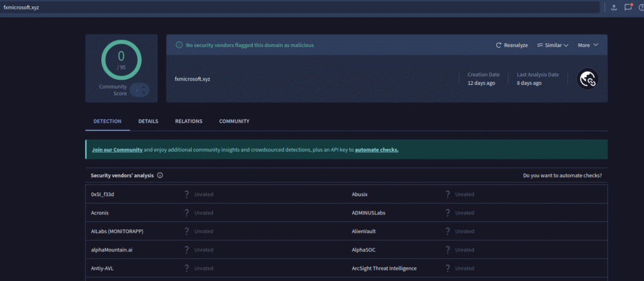Click Creation Date value 12 days ago
Image resolution: width=644 pixels, height=281 pixels.
click(481, 83)
